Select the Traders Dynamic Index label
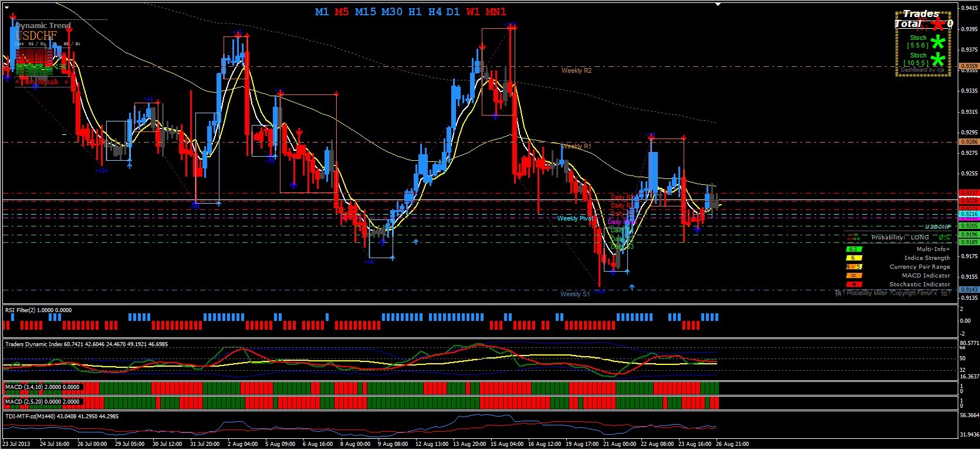Viewport: 980px width, 450px height. tap(87, 344)
